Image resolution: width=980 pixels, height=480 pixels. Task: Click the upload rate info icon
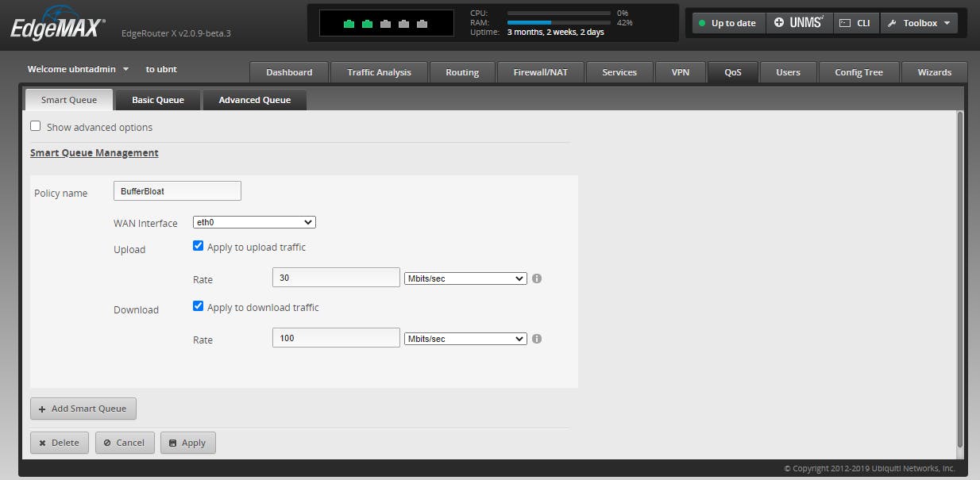(537, 278)
